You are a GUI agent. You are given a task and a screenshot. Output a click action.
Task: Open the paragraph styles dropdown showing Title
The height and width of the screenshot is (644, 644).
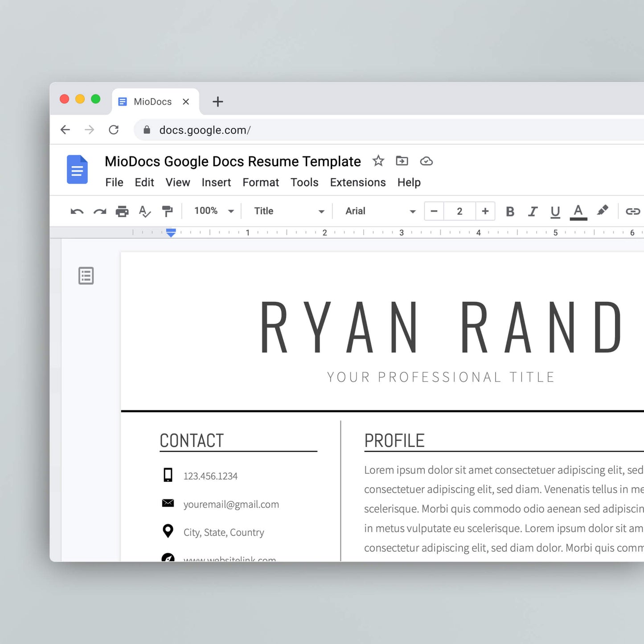click(x=288, y=211)
